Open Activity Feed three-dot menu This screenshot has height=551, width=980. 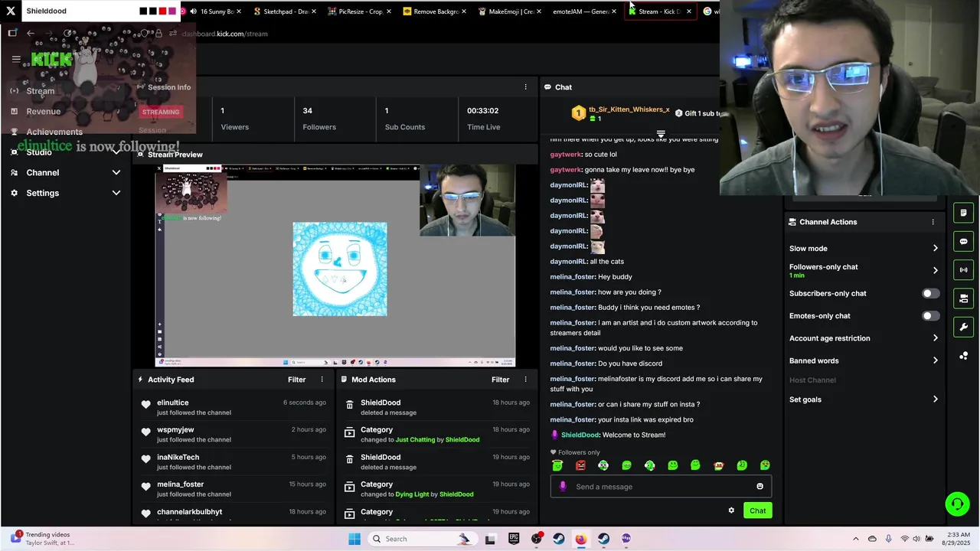click(x=322, y=380)
